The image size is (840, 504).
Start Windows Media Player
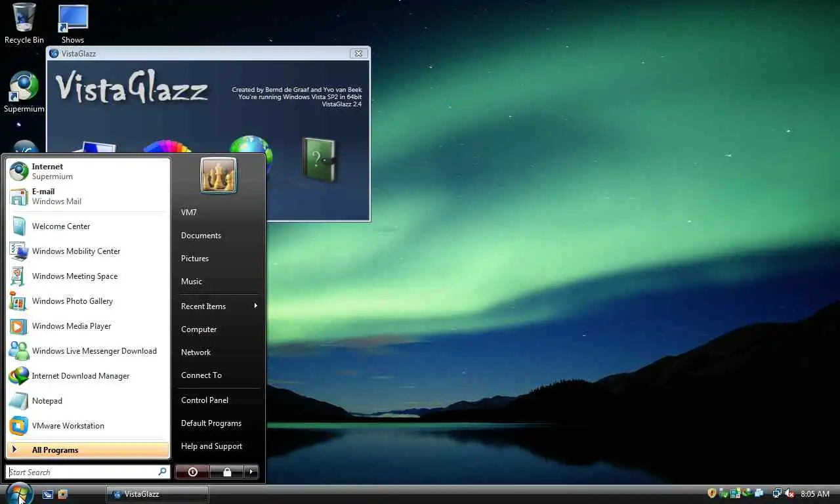click(88, 326)
